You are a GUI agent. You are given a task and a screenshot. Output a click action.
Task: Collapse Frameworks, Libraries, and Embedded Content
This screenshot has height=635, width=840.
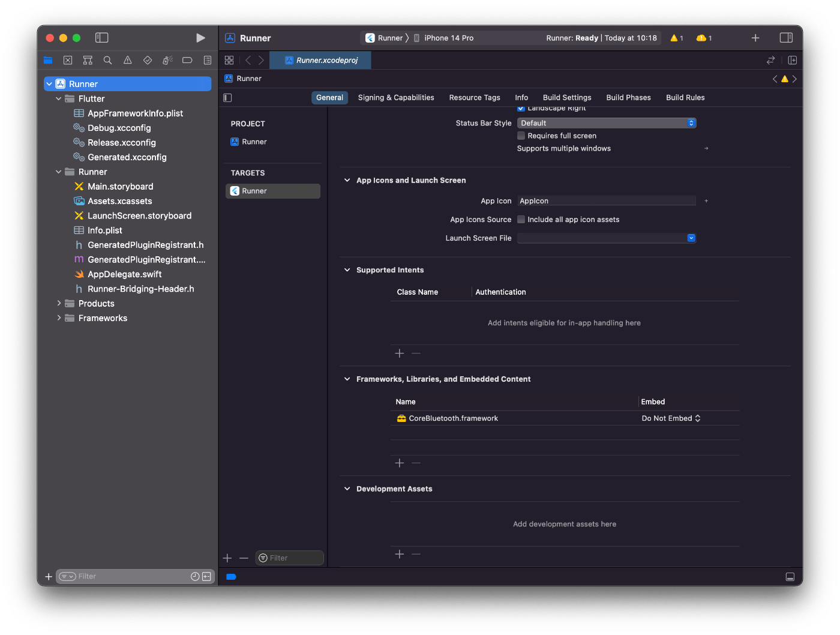[347, 379]
